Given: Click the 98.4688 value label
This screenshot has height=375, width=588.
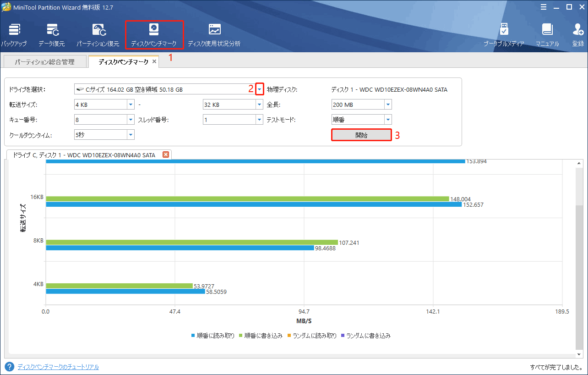Looking at the screenshot, I should tap(326, 248).
